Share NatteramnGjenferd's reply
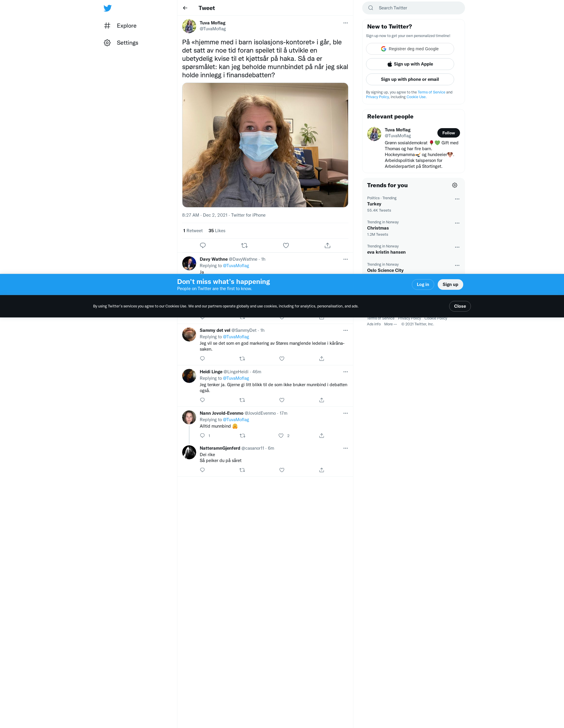Viewport: 564px width, 728px height. point(321,470)
